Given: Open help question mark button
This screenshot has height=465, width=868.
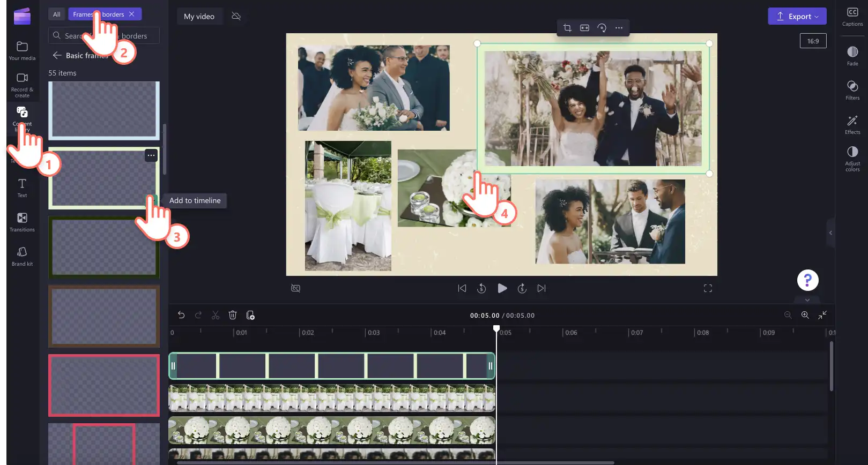Looking at the screenshot, I should click(x=807, y=280).
